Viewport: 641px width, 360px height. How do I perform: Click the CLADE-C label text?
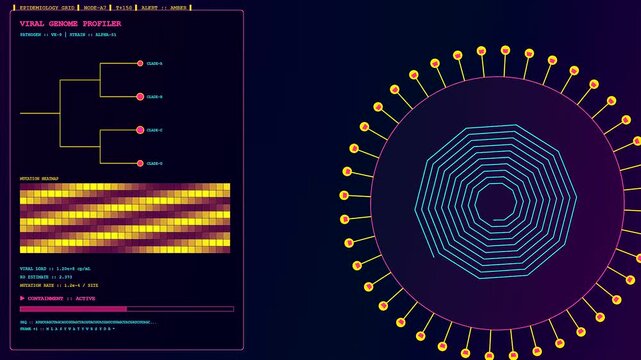155,130
